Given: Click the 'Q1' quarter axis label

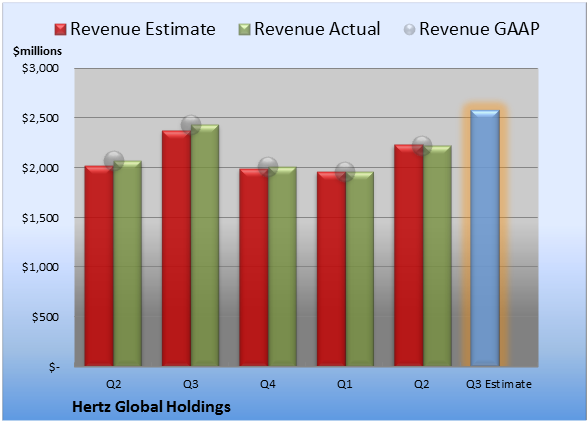Looking at the screenshot, I should [345, 384].
